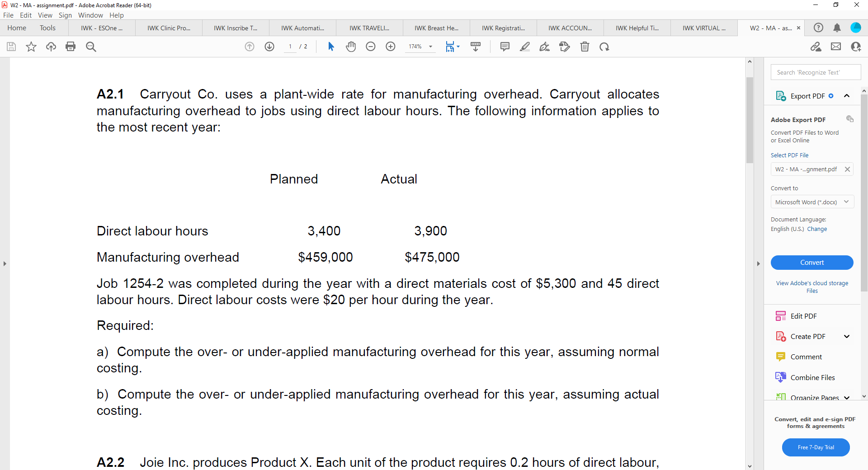Type in the Recognize Text search field
The height and width of the screenshot is (470, 868).
pos(816,72)
